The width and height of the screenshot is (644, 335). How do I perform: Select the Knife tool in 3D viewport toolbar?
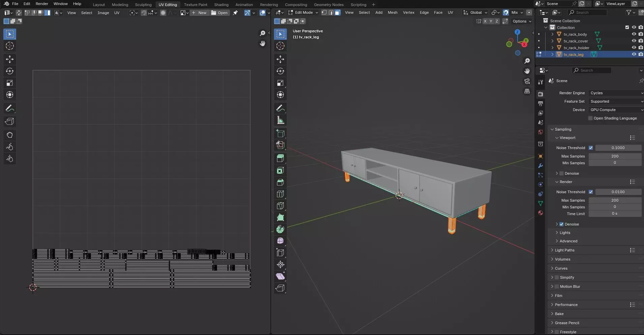[280, 206]
